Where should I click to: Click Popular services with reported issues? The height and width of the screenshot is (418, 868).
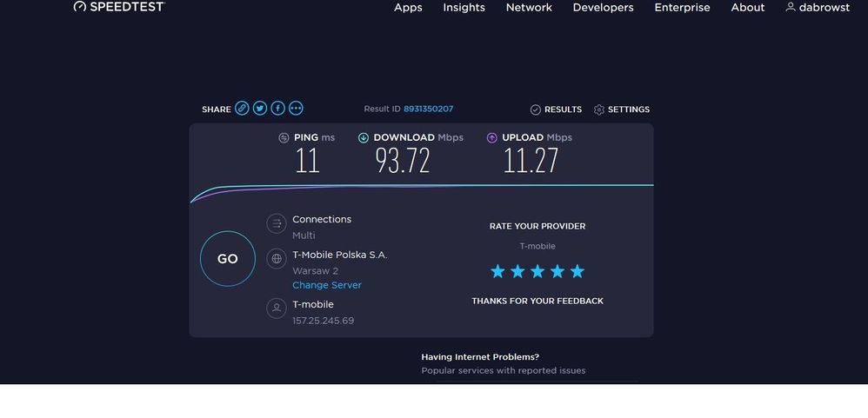[504, 370]
